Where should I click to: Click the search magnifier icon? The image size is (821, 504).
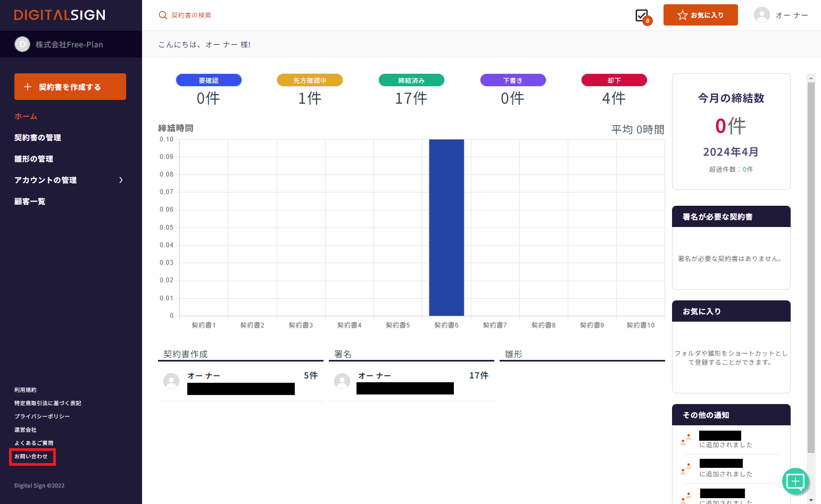click(163, 15)
